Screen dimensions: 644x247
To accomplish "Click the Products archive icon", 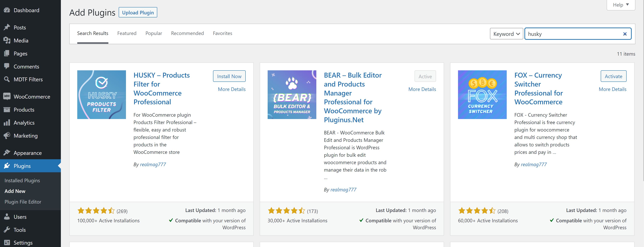I will click(7, 110).
